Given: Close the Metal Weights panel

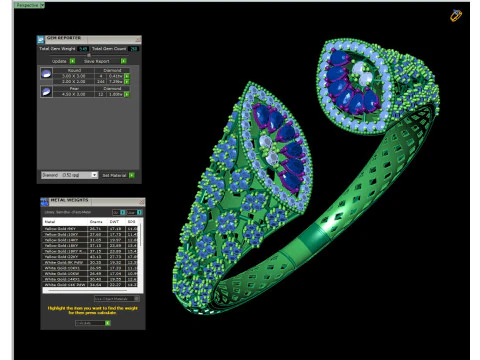Looking at the screenshot, I should coord(142,202).
